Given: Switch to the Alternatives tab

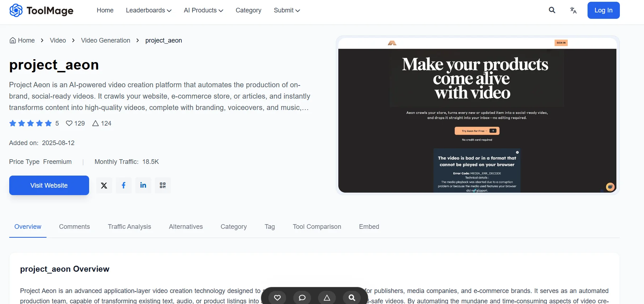Looking at the screenshot, I should [x=186, y=227].
